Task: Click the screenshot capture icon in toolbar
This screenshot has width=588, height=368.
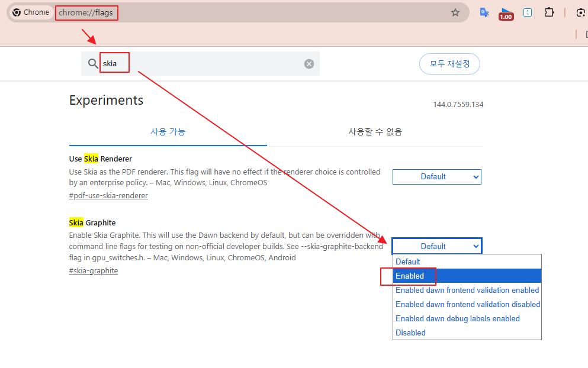Action: 580,13
